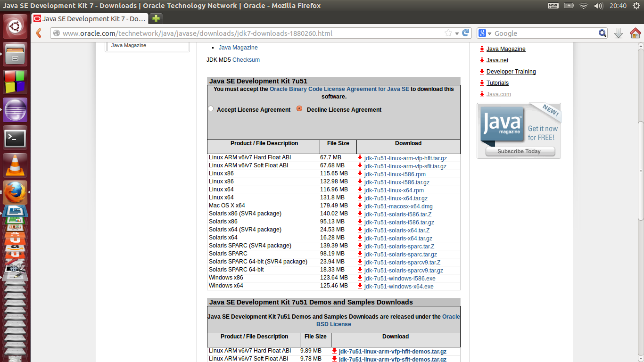The width and height of the screenshot is (644, 362).
Task: Click the 'Mac OS X x64' product description
Action: coord(227,206)
